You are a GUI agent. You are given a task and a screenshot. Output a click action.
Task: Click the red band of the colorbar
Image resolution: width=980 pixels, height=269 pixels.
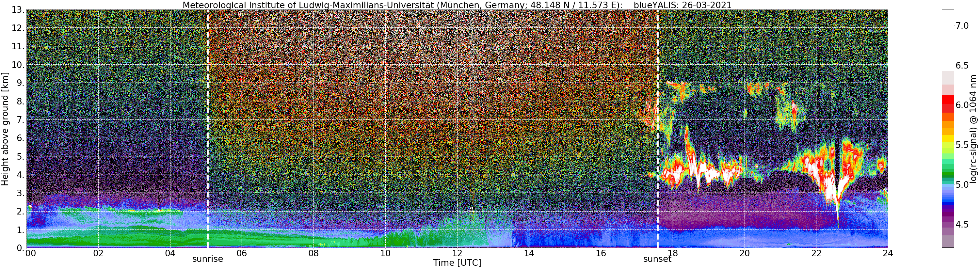[x=948, y=103]
